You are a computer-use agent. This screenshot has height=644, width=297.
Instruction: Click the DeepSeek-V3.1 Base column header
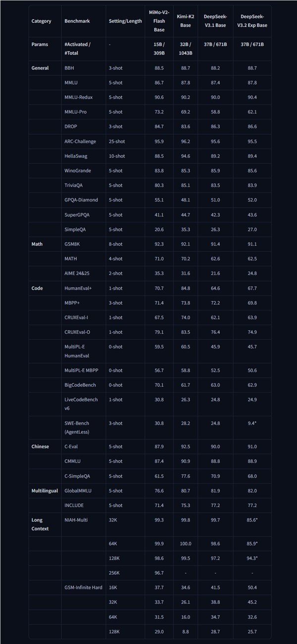[x=215, y=21]
